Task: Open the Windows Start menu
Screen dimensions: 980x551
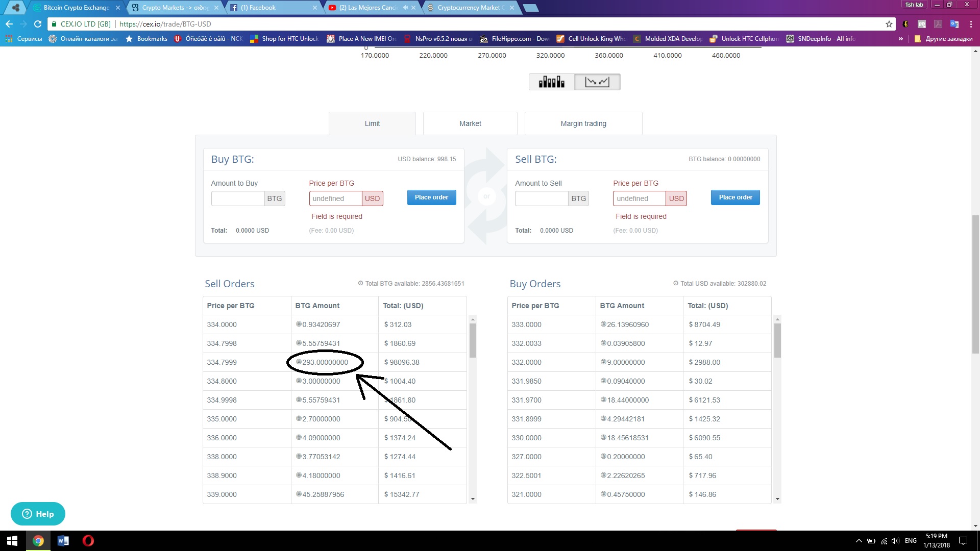Action: pyautogui.click(x=12, y=541)
